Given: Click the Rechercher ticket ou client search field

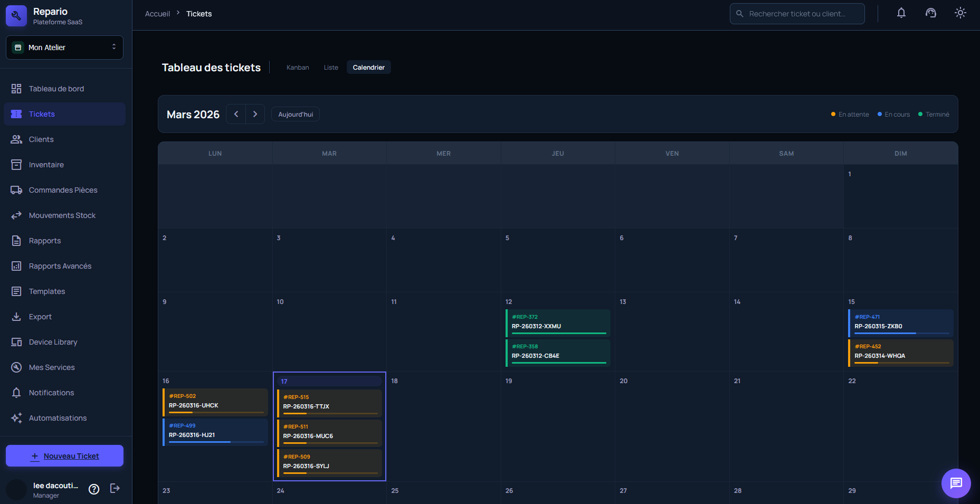Looking at the screenshot, I should click(x=797, y=13).
